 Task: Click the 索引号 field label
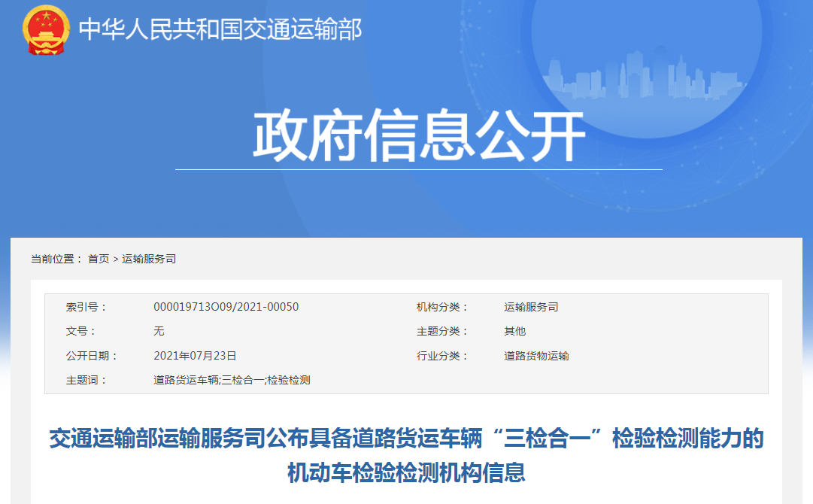pyautogui.click(x=86, y=307)
